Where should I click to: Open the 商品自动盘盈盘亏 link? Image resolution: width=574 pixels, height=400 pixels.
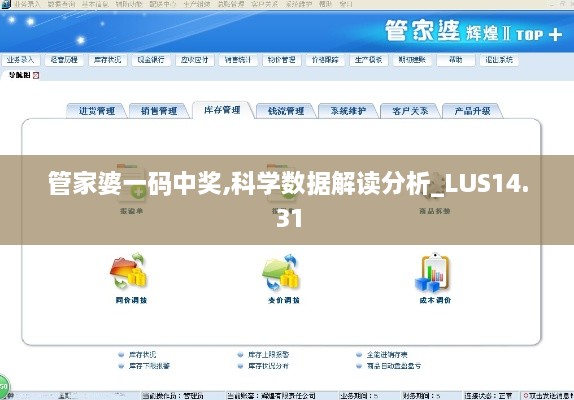coord(394,366)
